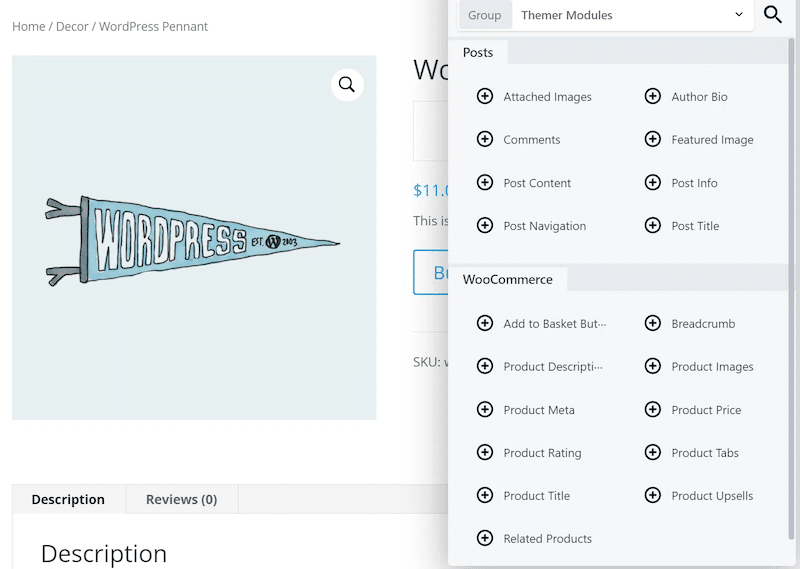This screenshot has width=800, height=569.
Task: Click plus icon beside Related Products
Action: 485,538
